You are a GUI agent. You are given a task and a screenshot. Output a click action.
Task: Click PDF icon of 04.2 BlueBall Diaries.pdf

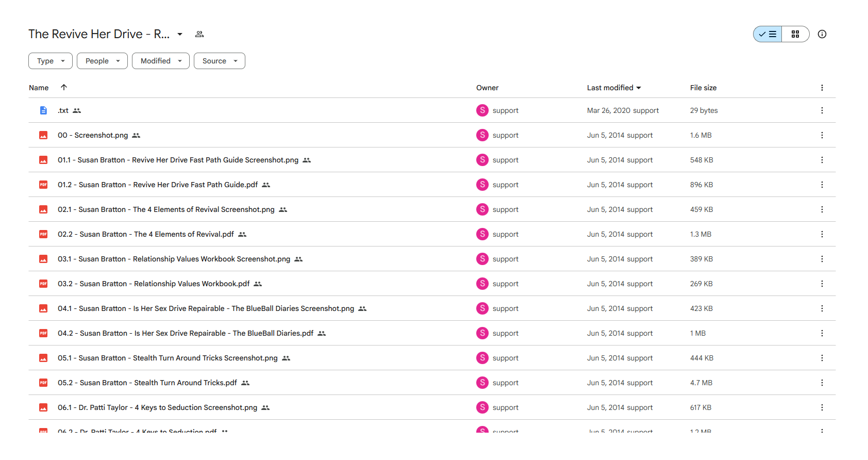tap(43, 333)
